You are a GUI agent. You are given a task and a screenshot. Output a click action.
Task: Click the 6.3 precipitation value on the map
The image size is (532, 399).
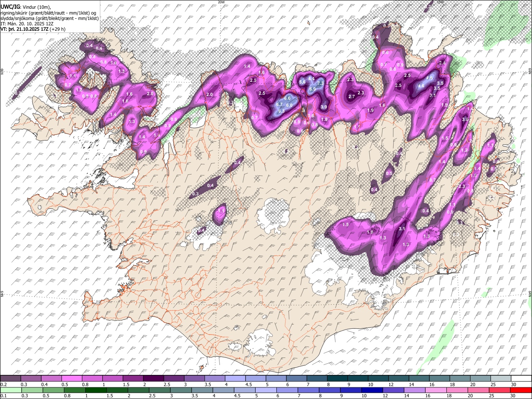(281, 111)
